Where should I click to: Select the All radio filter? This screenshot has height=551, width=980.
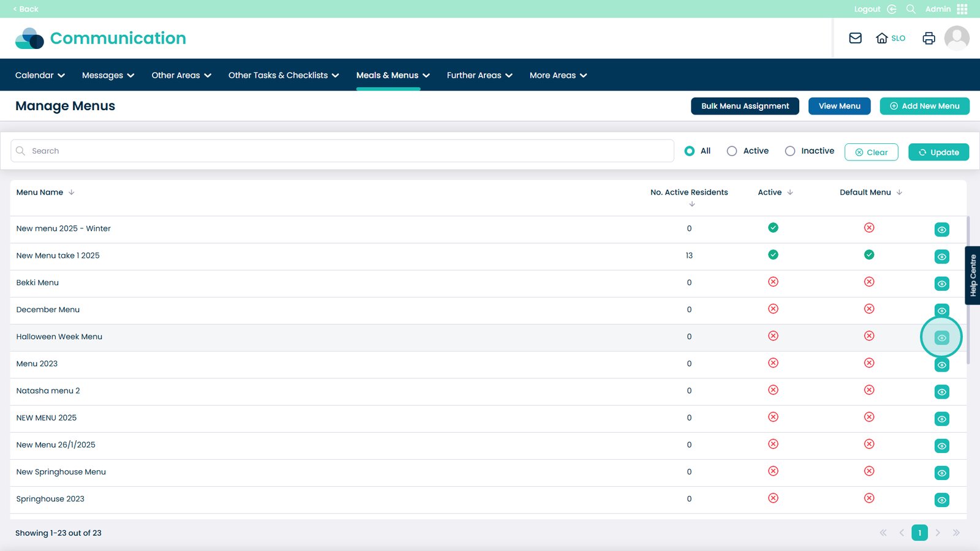(690, 151)
